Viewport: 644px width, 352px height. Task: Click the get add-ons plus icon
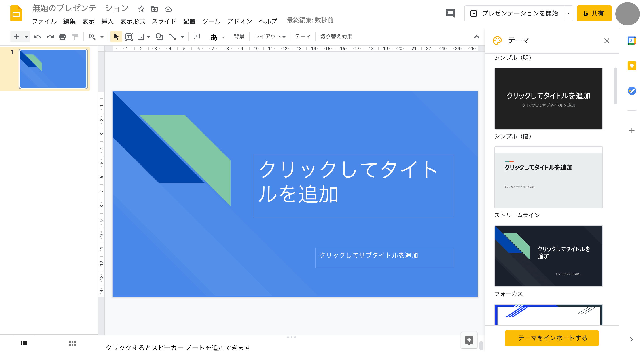pyautogui.click(x=632, y=131)
